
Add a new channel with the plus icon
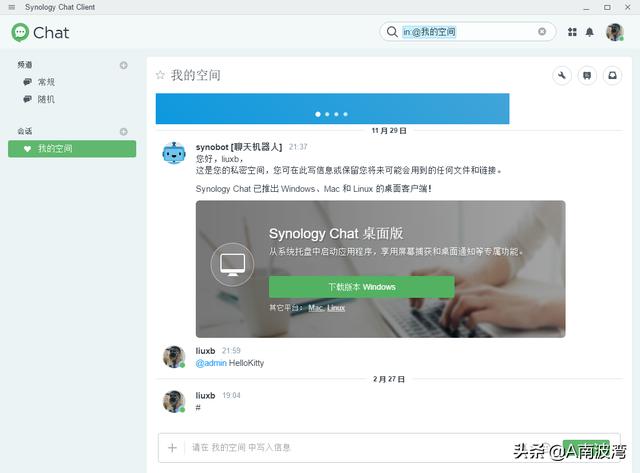click(x=123, y=65)
